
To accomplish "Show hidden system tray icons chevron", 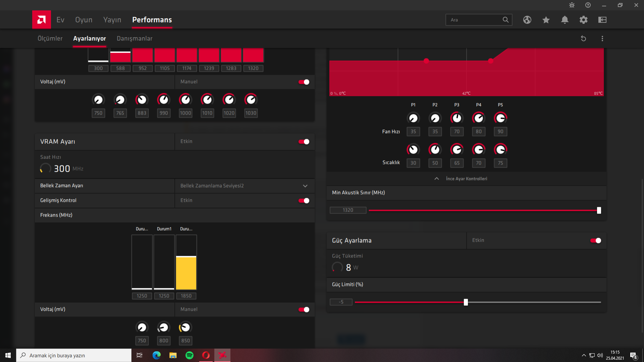I will coord(584,355).
